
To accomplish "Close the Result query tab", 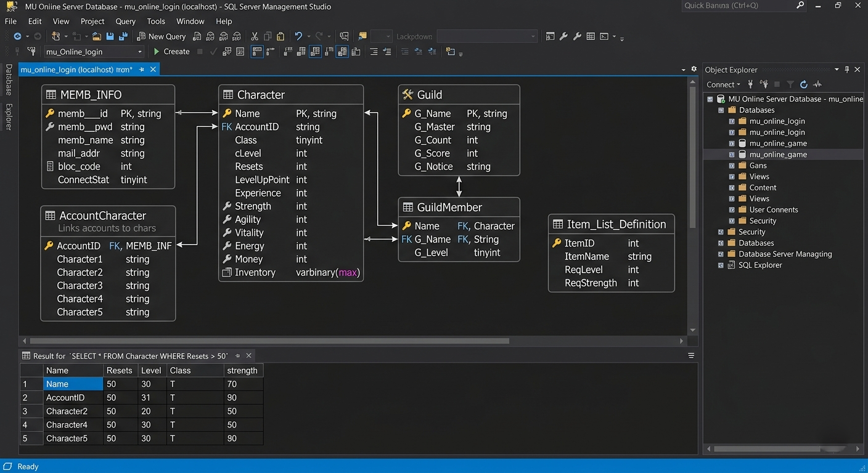I will (x=249, y=355).
